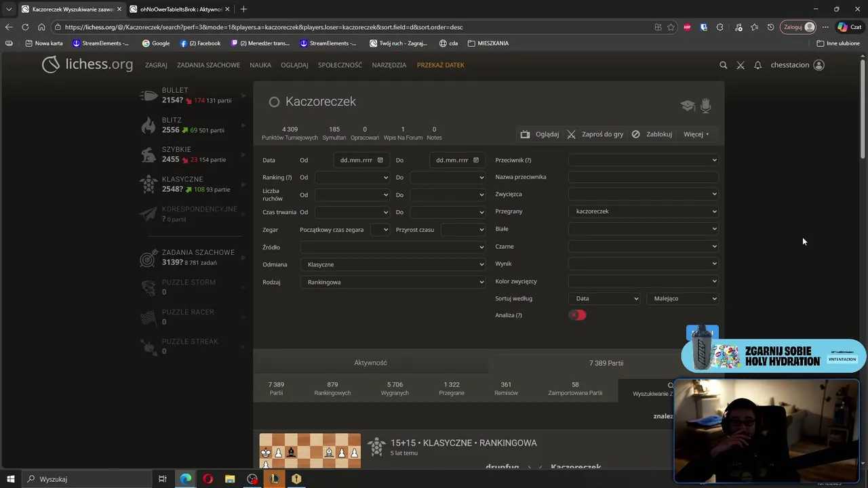The height and width of the screenshot is (488, 868).
Task: Open the SPOŁECZNOŚĆ menu
Action: pos(340,65)
